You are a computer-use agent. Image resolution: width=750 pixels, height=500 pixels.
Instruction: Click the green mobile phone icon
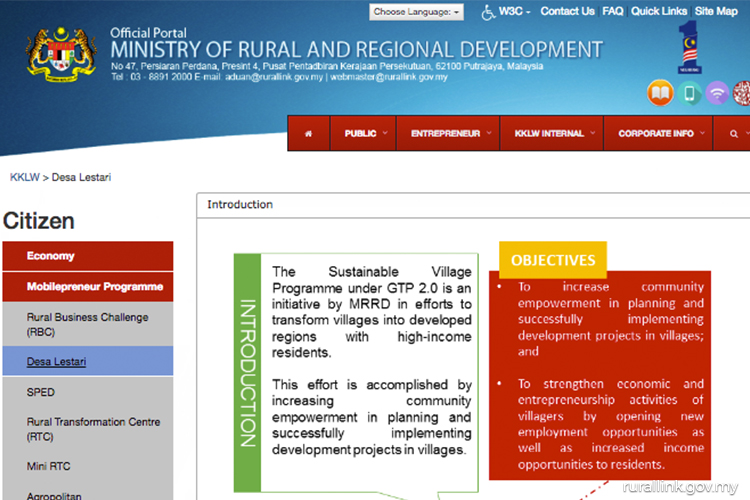pos(689,93)
